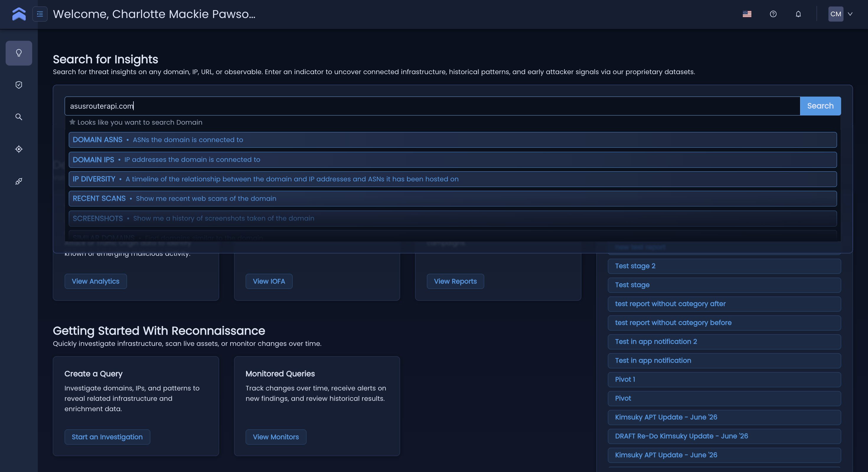
Task: Click the Create a Query heading
Action: [93, 374]
